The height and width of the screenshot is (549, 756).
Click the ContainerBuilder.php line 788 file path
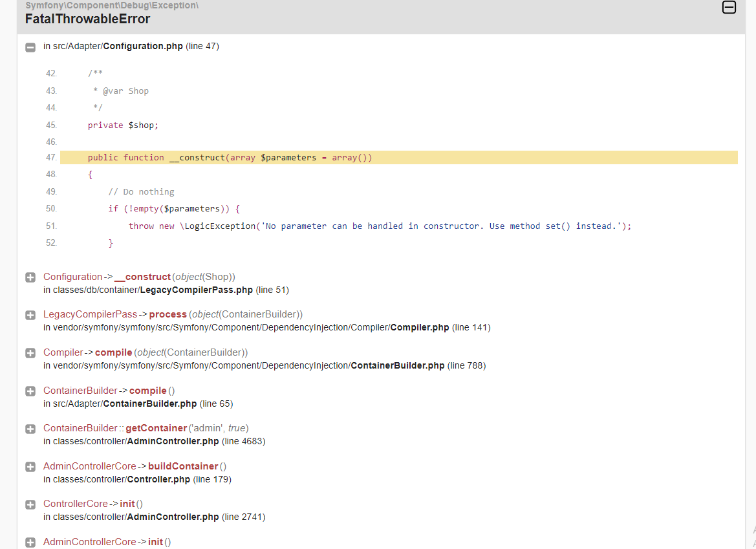pos(265,365)
